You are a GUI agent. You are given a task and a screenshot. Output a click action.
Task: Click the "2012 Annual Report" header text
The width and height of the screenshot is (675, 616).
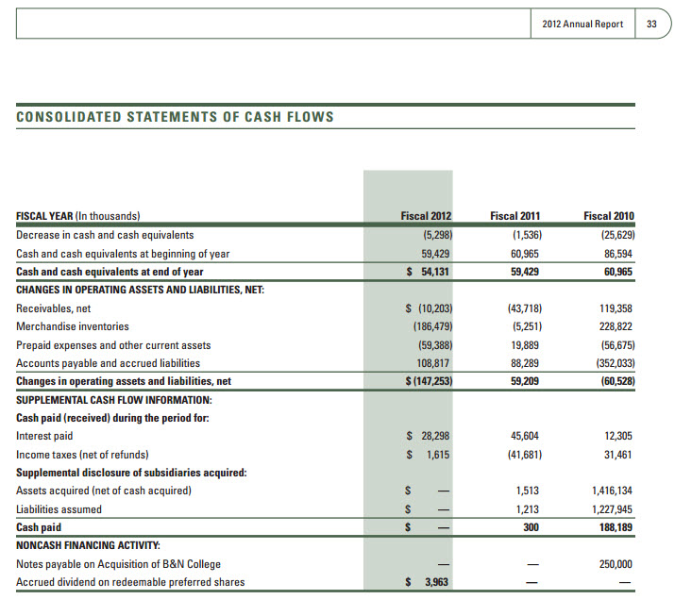tap(582, 24)
